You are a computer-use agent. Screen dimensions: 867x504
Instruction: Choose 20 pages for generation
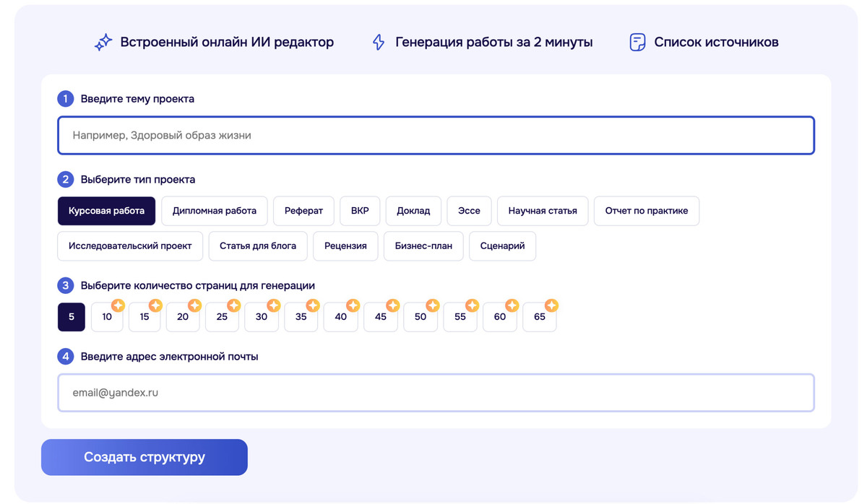tap(182, 317)
